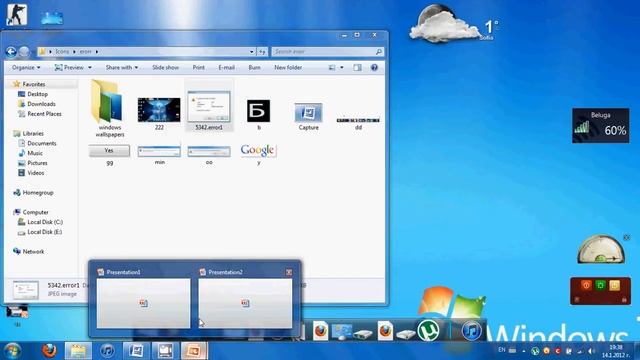Open Local Disk (C:)
The height and width of the screenshot is (360, 640).
(x=45, y=222)
